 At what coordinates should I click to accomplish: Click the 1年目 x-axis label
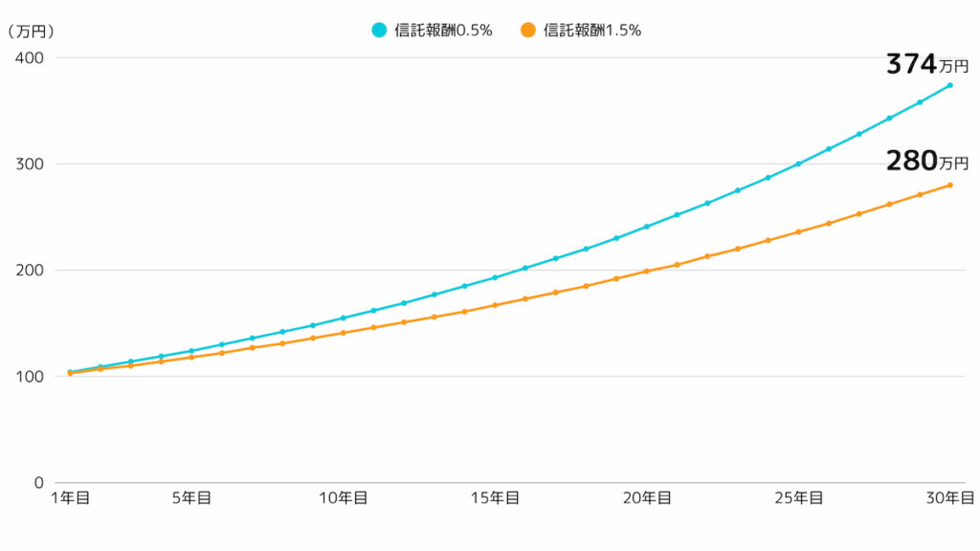[70, 497]
